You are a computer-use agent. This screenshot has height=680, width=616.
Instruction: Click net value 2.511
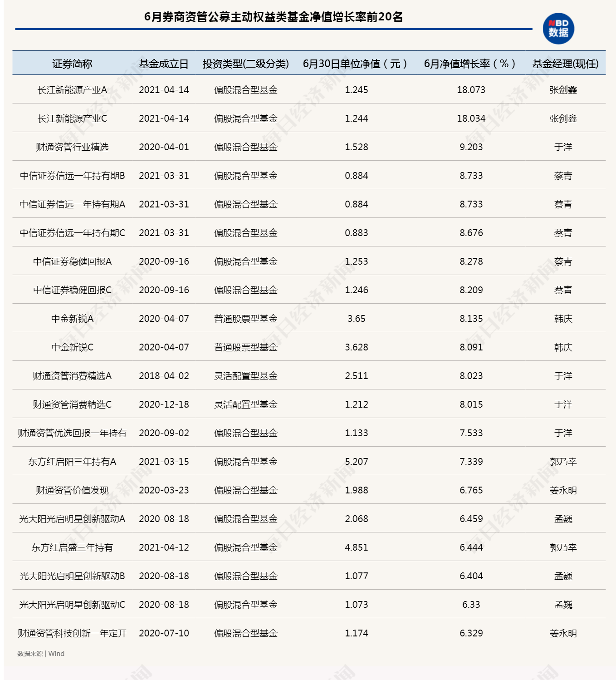tap(357, 376)
